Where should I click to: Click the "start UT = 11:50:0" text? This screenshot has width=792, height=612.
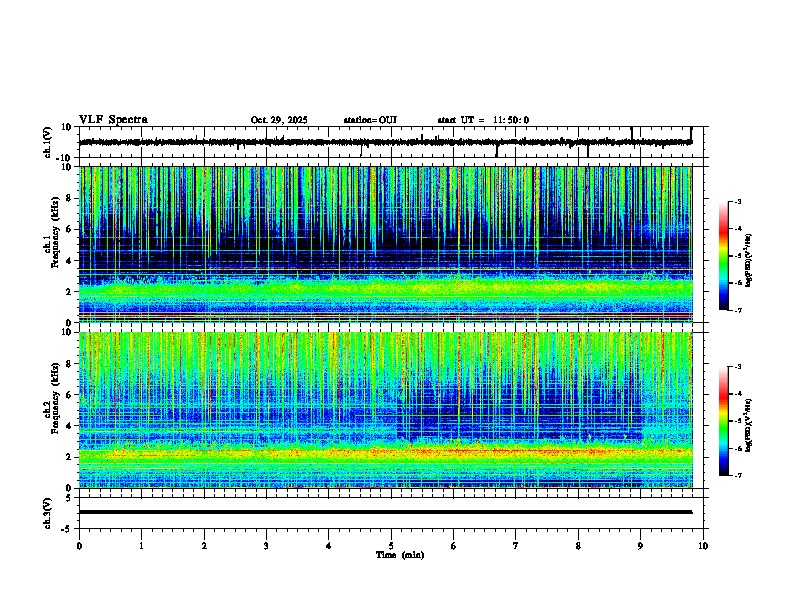(483, 120)
